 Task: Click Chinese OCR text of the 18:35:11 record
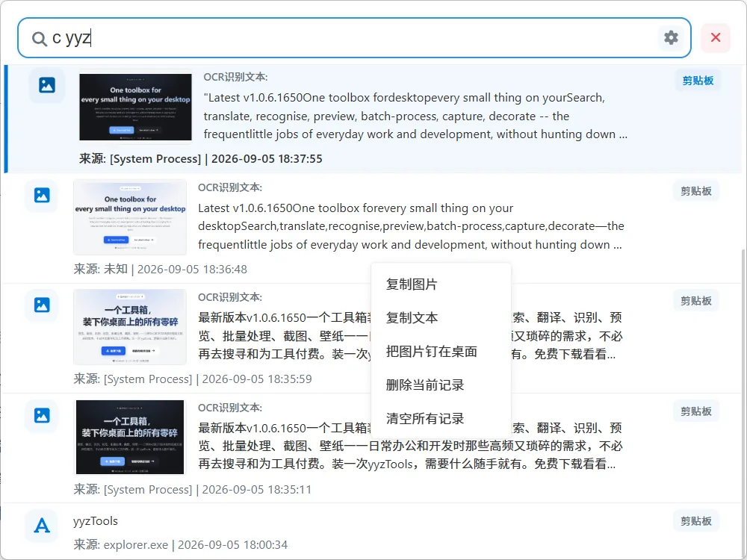(x=409, y=446)
